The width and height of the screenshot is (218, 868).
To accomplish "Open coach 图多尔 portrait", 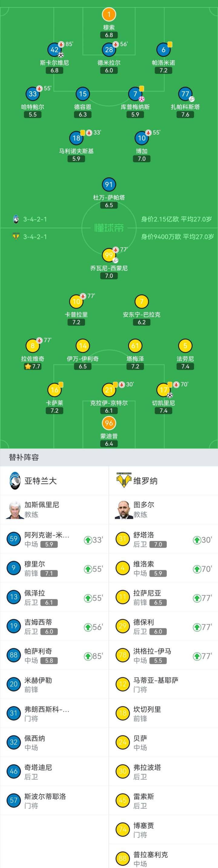I will click(x=124, y=510).
